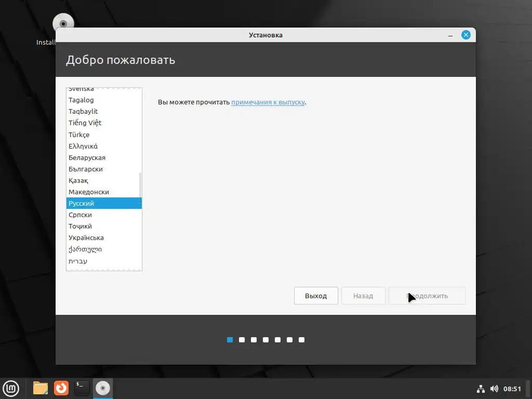
Task: Close the Установка window
Action: point(466,35)
